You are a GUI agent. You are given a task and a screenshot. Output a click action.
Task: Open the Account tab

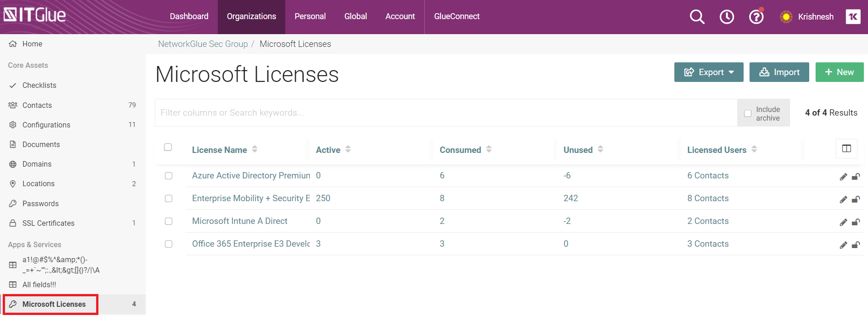click(x=400, y=16)
